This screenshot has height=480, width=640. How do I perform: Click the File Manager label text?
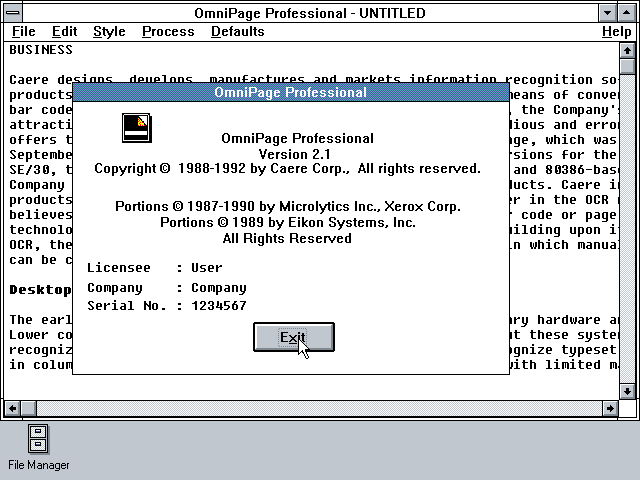click(39, 465)
